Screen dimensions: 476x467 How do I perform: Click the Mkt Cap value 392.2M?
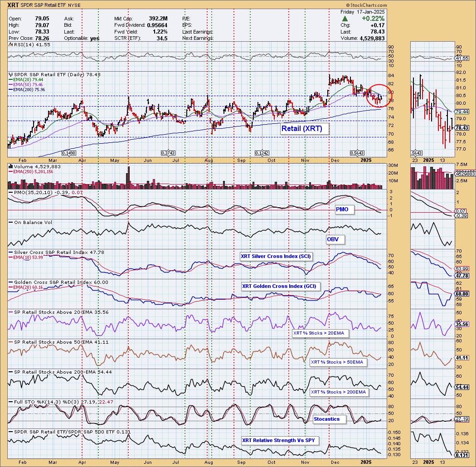click(x=158, y=19)
